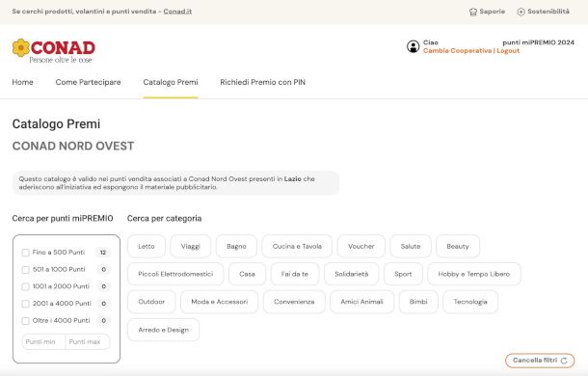Click the Fino a 500 Punti label
Viewport: 588px width, 376px height.
[x=59, y=253]
